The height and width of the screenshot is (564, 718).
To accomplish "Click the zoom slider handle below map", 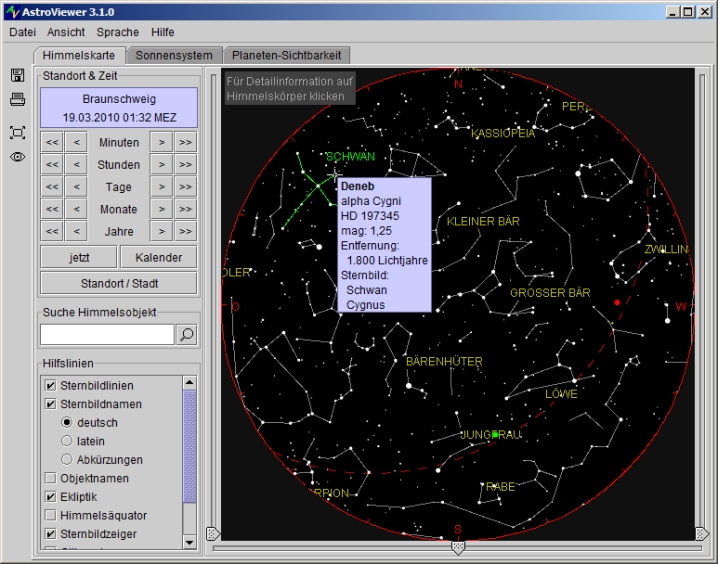I will (x=458, y=547).
